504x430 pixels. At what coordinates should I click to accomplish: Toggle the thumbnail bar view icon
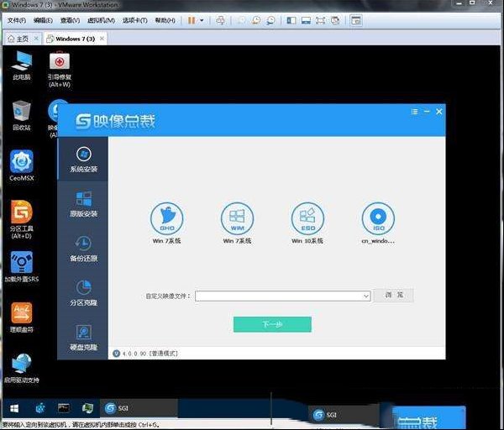point(306,20)
